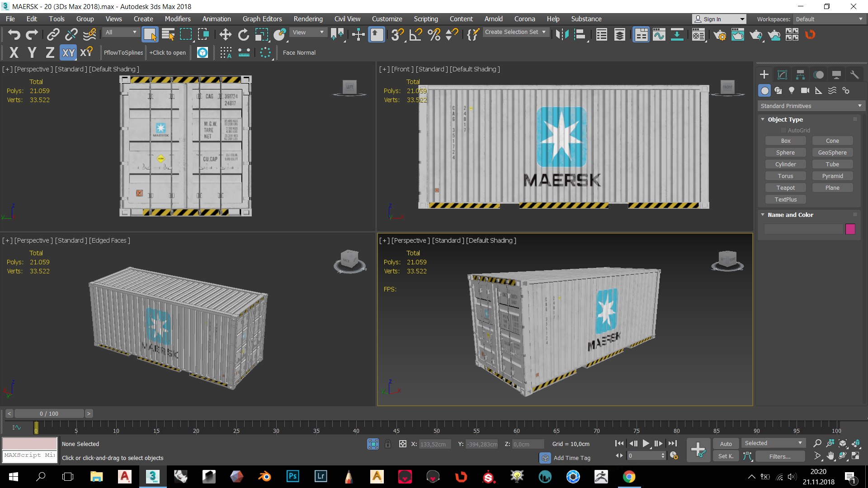Toggle the selection lock padlock
The image size is (868, 488).
point(388,444)
